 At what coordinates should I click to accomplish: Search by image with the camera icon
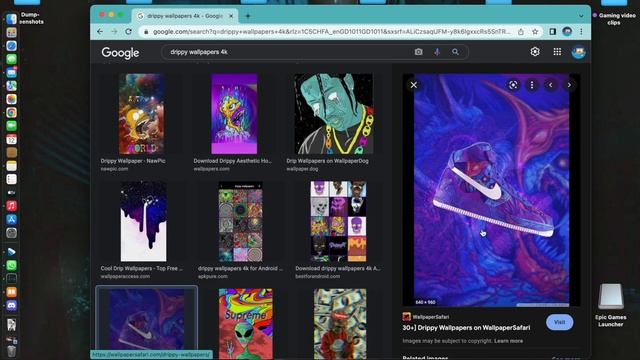[418, 52]
